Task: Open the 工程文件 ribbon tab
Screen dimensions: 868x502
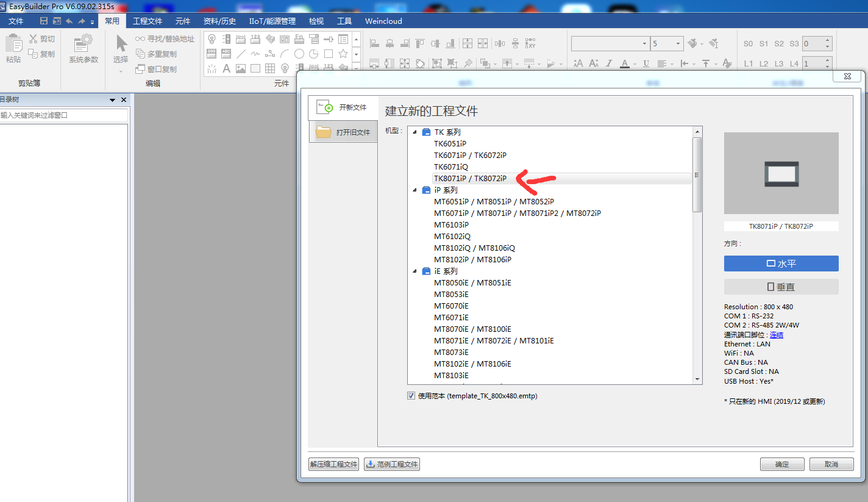Action: 148,21
